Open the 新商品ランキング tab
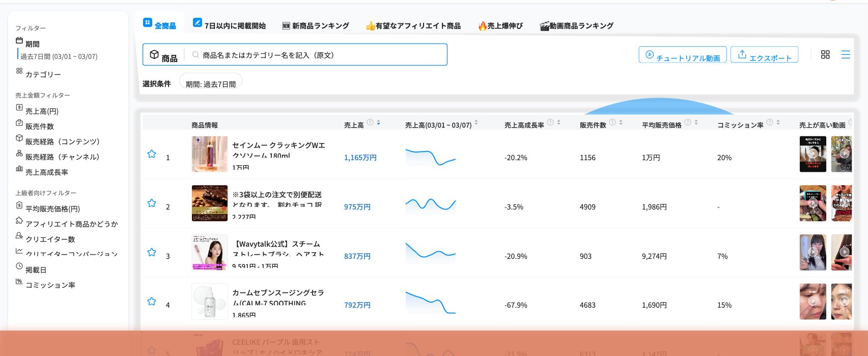Viewport: 868px width, 356px height. pos(316,25)
